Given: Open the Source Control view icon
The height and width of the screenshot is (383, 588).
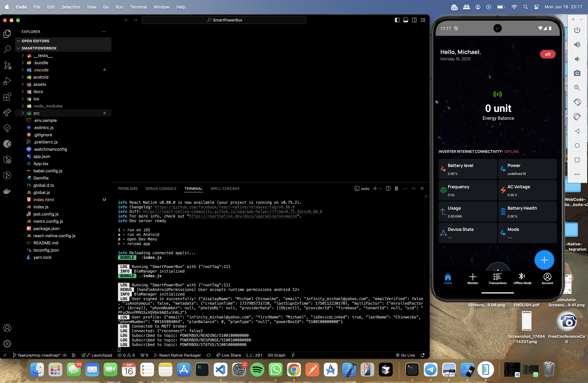Looking at the screenshot, I should click(x=7, y=65).
